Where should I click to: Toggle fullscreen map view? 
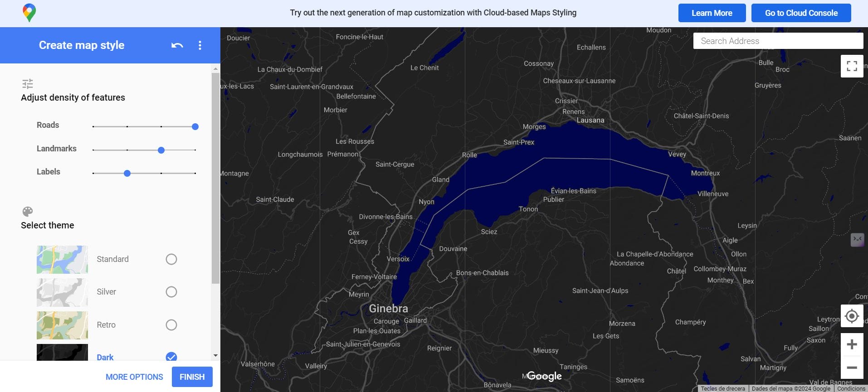(x=852, y=66)
